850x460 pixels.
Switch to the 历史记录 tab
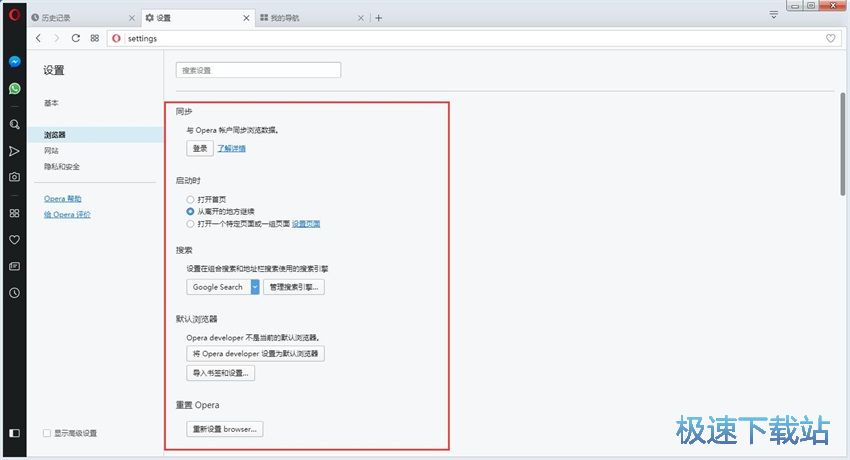point(83,18)
